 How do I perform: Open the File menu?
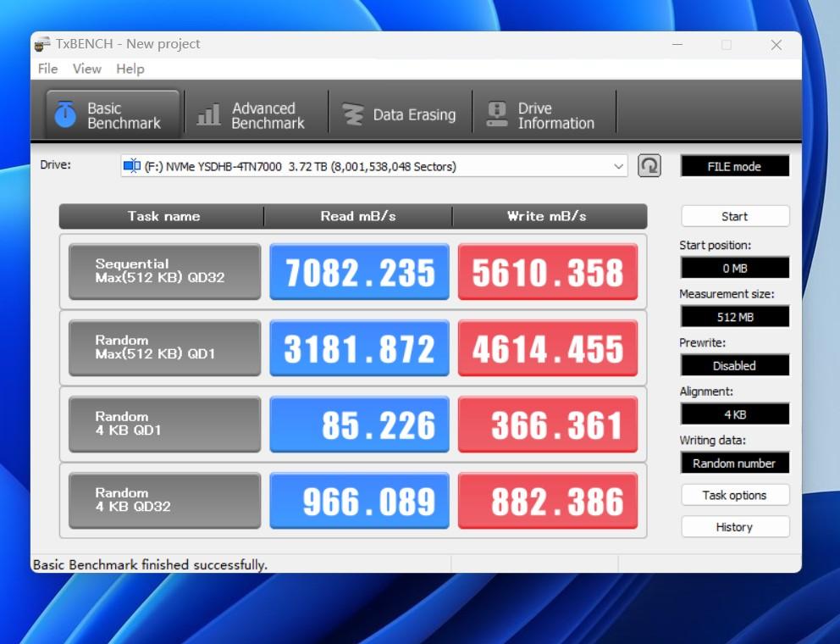(x=48, y=69)
